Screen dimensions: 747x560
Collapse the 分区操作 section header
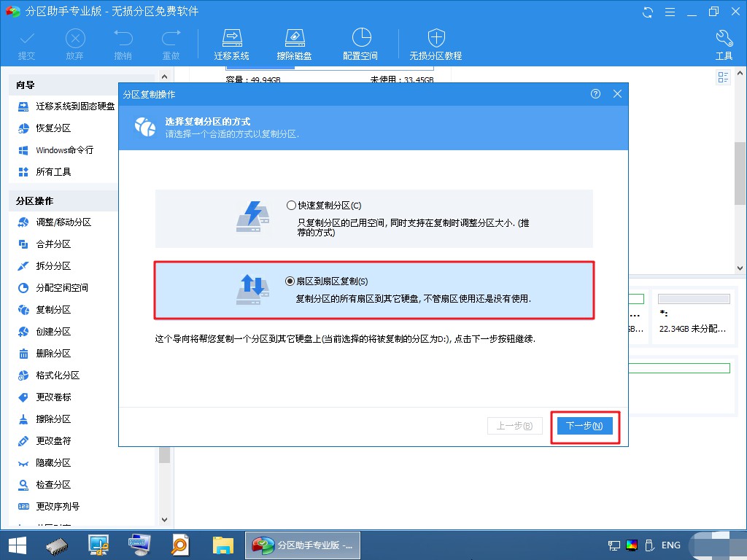tap(63, 201)
